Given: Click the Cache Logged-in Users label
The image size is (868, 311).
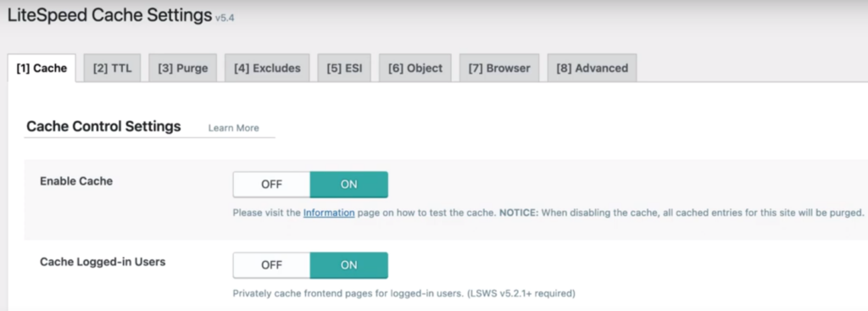Looking at the screenshot, I should coord(103,262).
